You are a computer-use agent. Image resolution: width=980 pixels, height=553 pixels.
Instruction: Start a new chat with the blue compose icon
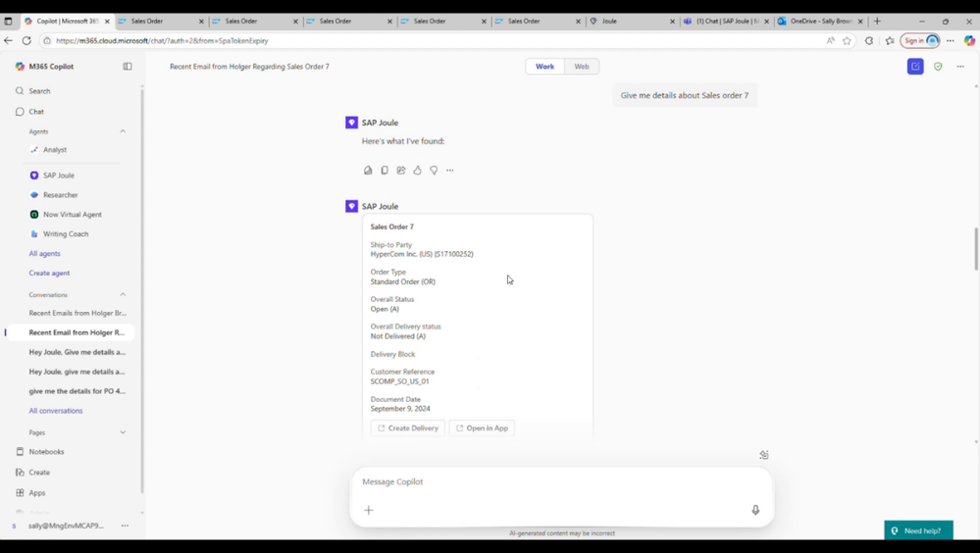(915, 67)
